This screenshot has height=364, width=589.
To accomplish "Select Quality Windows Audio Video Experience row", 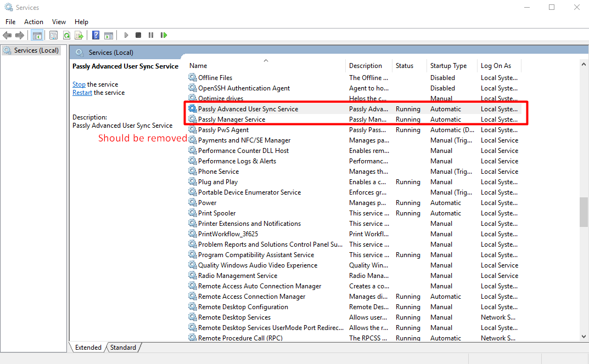I will click(354, 265).
